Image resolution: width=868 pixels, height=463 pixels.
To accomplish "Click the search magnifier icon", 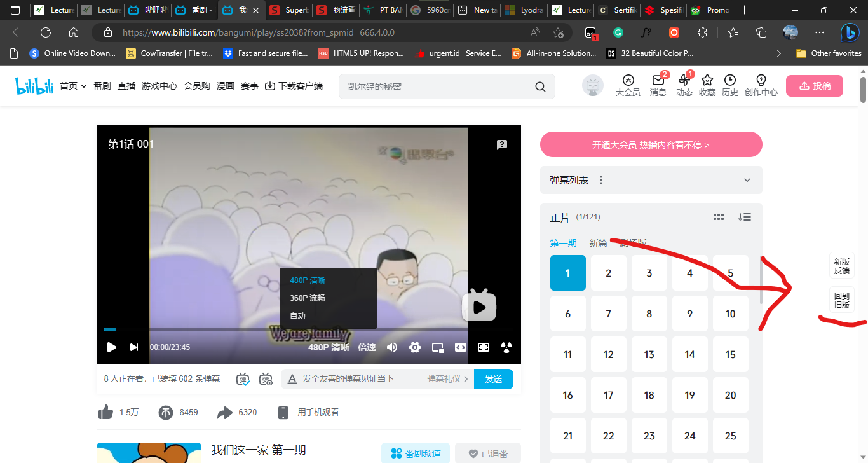I will pyautogui.click(x=540, y=86).
